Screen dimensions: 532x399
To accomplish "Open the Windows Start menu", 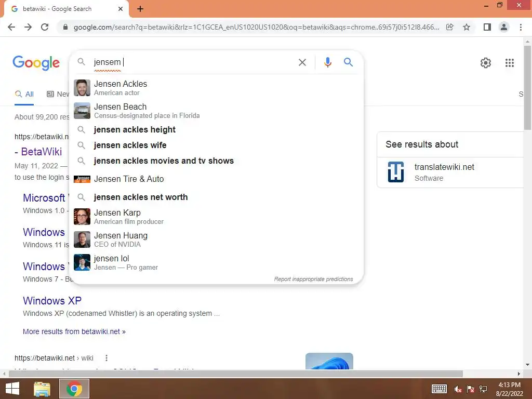I will click(12, 389).
